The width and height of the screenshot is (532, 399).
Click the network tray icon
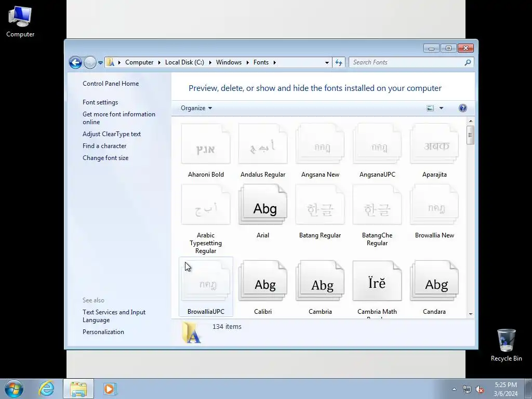tap(467, 390)
